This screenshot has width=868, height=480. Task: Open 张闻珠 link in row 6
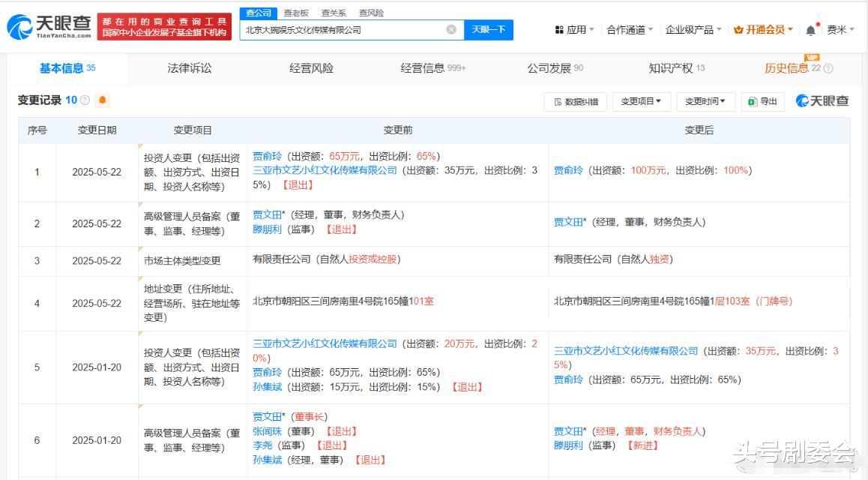click(x=268, y=431)
